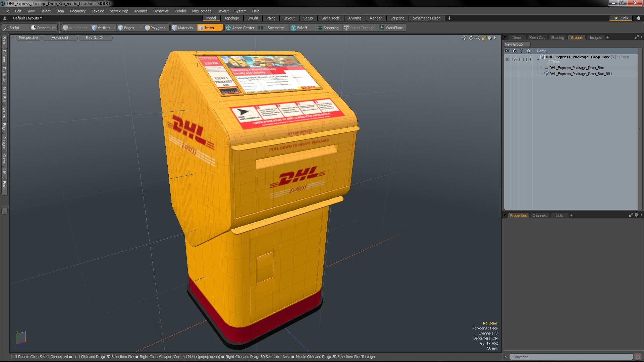Open Advanced shading style dropdown
The image size is (644, 362).
[60, 38]
